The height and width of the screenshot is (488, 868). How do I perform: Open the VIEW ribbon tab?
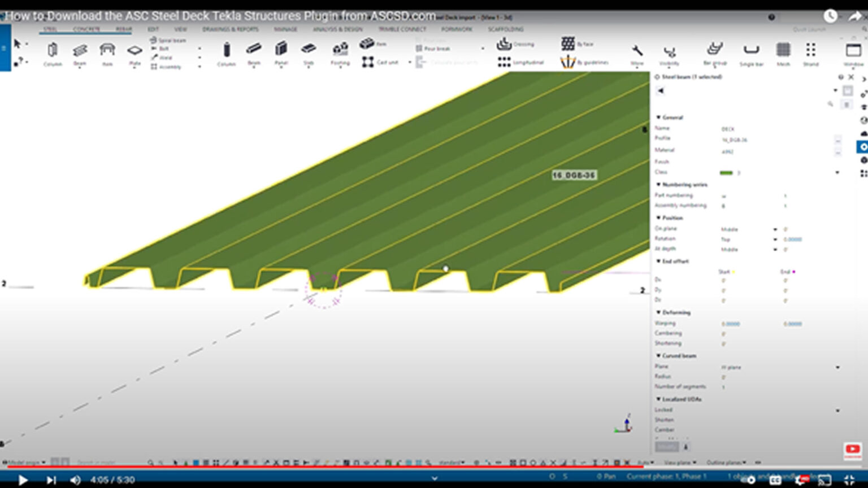[180, 29]
